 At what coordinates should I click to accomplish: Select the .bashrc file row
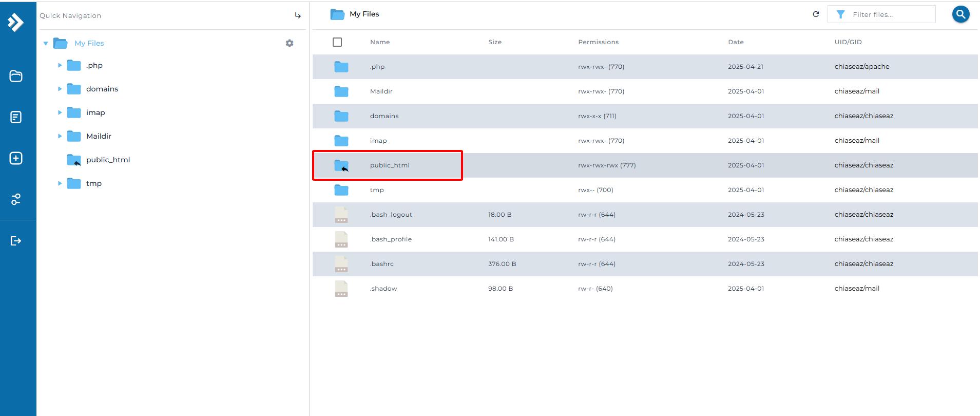click(382, 264)
